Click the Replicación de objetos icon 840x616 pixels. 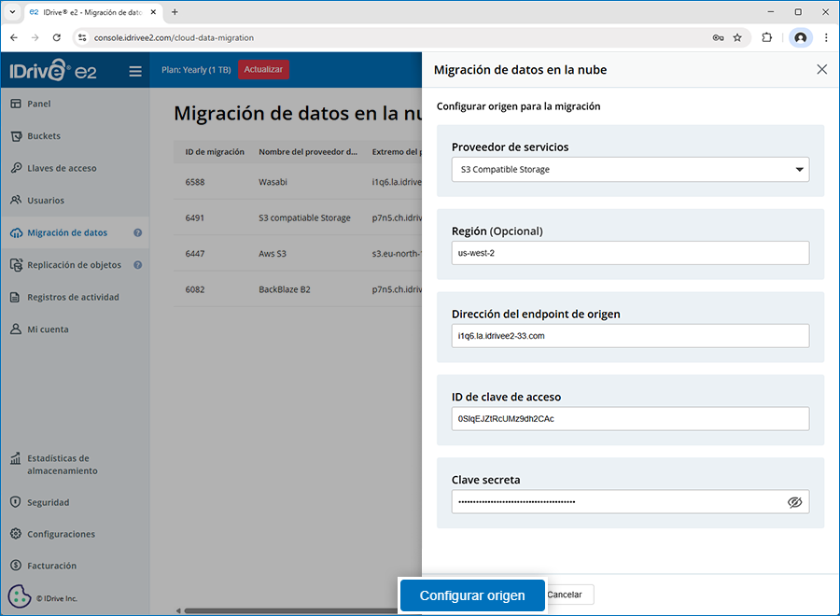point(16,265)
